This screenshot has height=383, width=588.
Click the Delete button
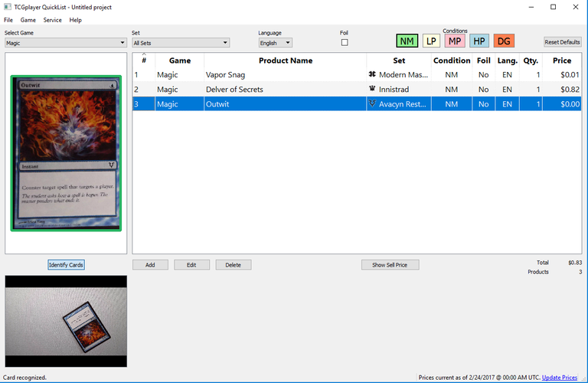233,265
